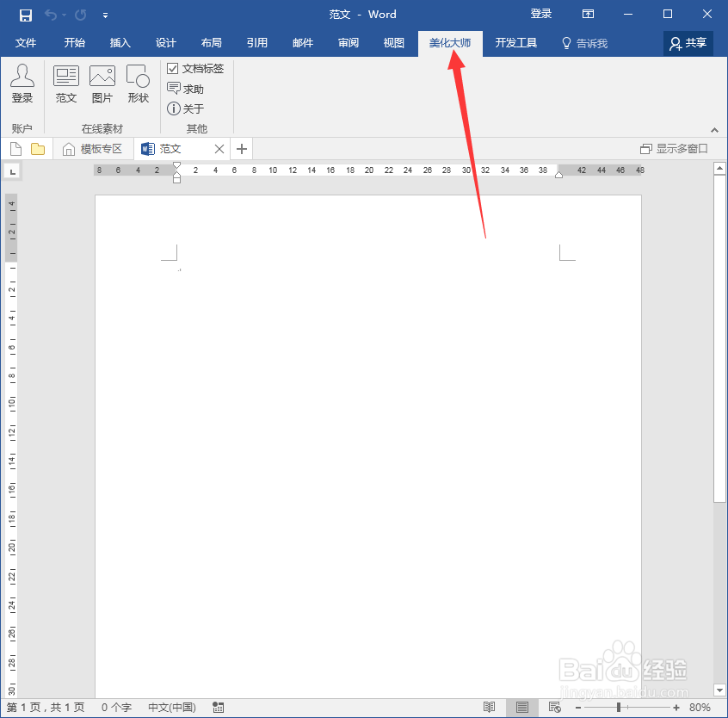Select the 美化大师 ribbon tab
728x718 pixels.
point(450,43)
